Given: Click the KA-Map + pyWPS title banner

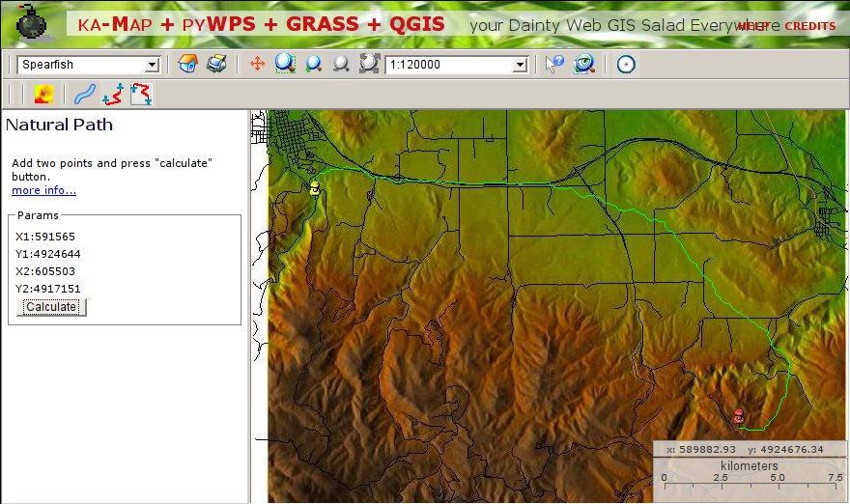Looking at the screenshot, I should pos(262,24).
